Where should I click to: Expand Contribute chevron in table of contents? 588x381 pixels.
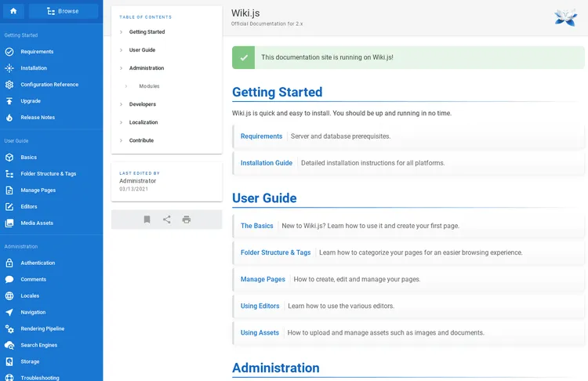pyautogui.click(x=121, y=140)
